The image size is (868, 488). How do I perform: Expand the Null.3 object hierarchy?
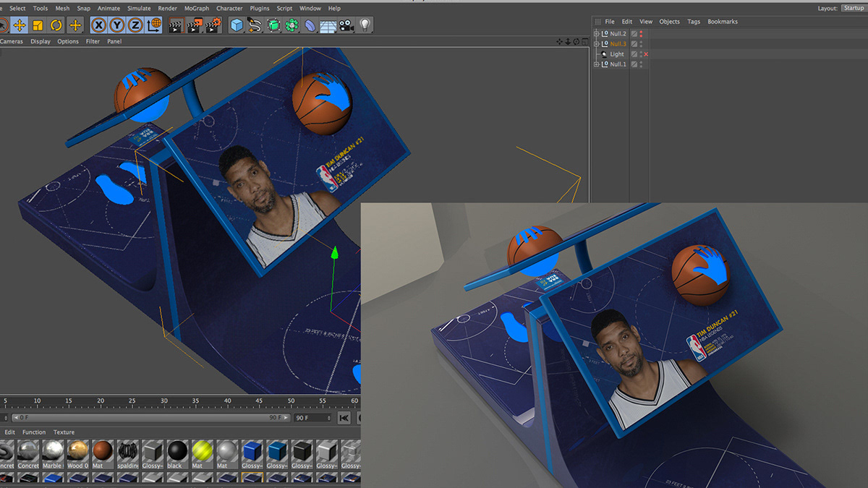click(597, 44)
